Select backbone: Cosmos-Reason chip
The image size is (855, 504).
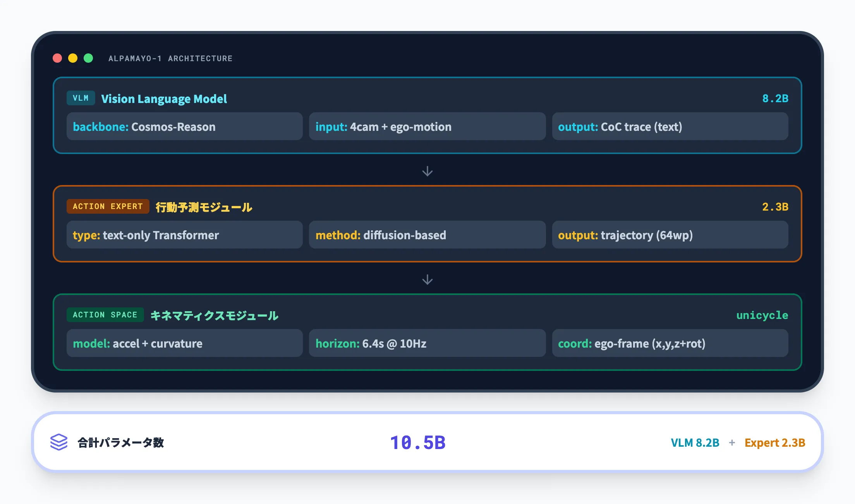[x=184, y=127]
